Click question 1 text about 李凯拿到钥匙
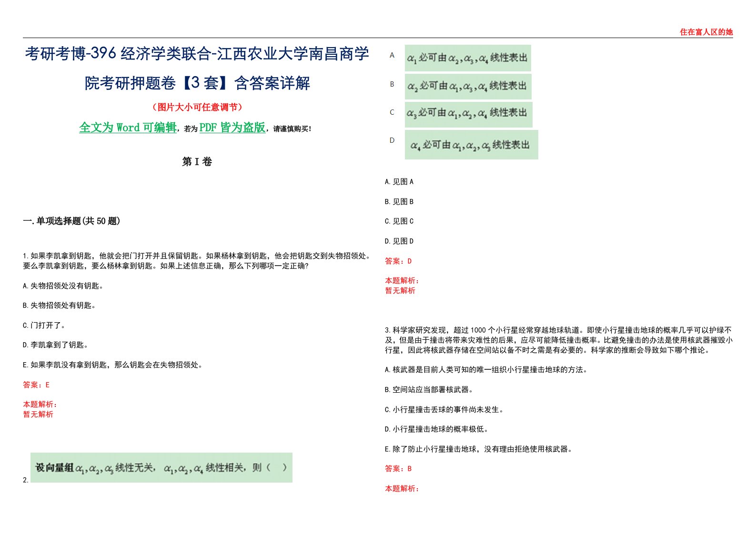Image resolution: width=756 pixels, height=534 pixels. (x=197, y=261)
